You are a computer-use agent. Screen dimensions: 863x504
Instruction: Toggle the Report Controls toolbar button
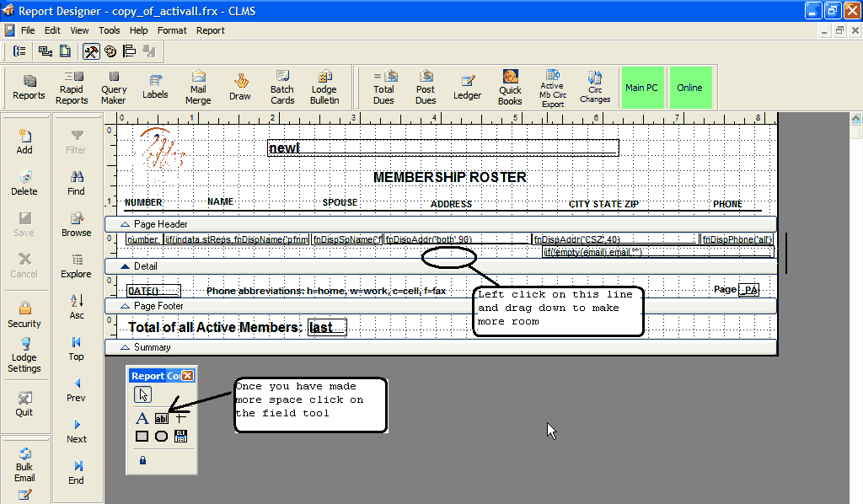pyautogui.click(x=91, y=51)
